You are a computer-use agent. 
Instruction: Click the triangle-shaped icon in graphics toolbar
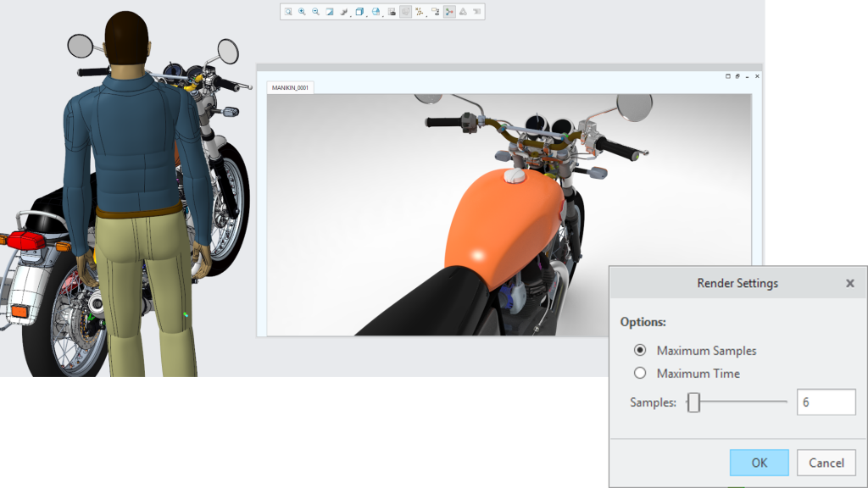[463, 12]
